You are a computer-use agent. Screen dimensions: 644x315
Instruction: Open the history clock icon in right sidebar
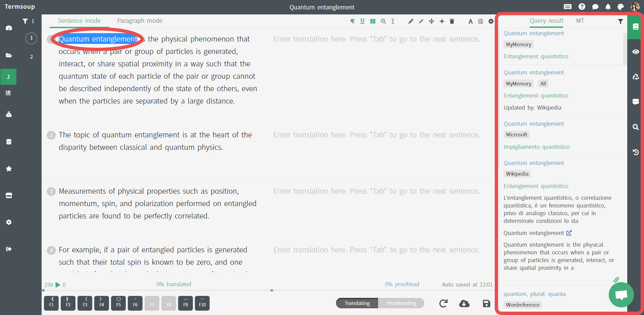coord(636,152)
